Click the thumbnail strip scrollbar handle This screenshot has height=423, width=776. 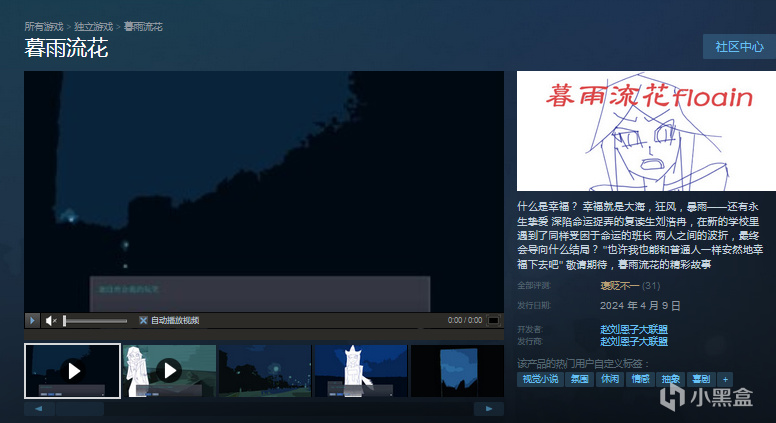tap(80, 409)
